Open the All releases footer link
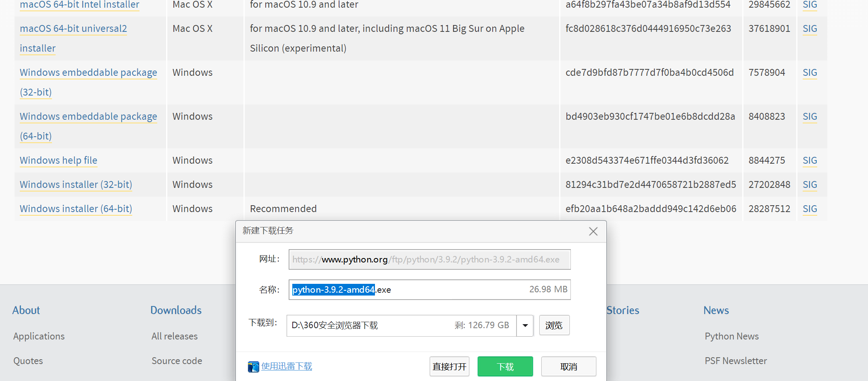868x381 pixels. (x=175, y=336)
